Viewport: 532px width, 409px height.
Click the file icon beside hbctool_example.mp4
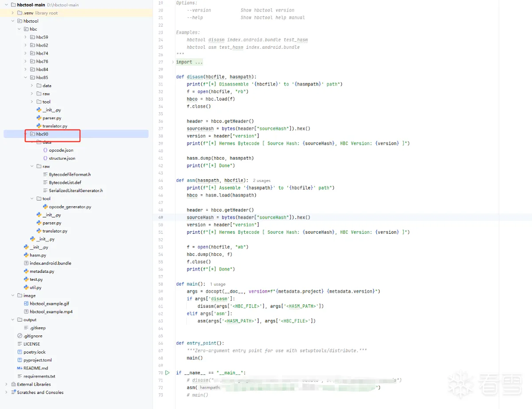(x=26, y=312)
